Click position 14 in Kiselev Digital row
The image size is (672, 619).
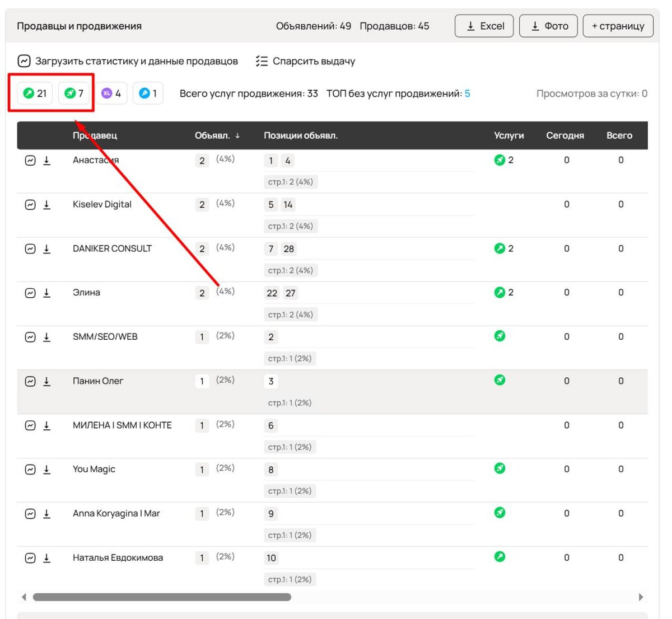click(x=288, y=205)
